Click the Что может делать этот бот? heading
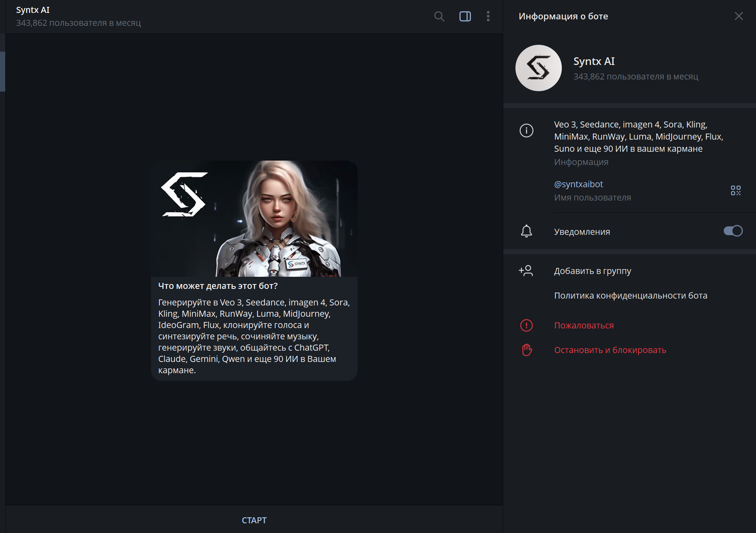Image resolution: width=756 pixels, height=533 pixels. [x=218, y=286]
